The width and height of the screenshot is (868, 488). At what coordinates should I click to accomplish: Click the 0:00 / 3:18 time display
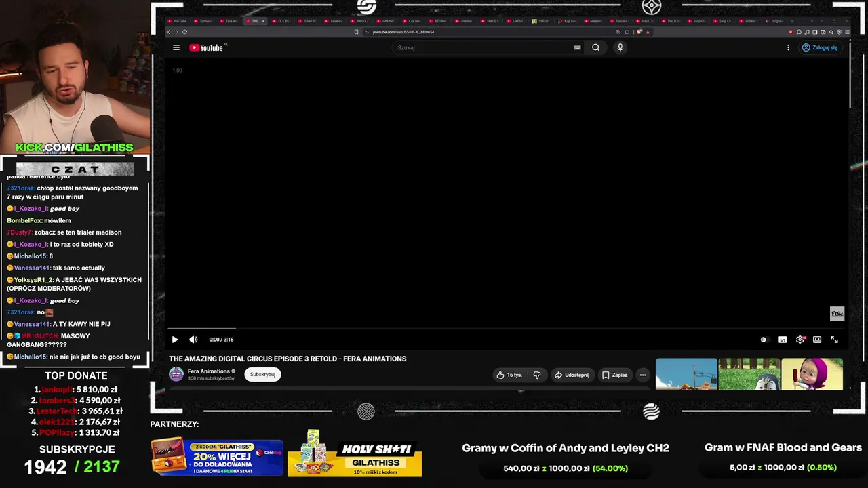221,340
